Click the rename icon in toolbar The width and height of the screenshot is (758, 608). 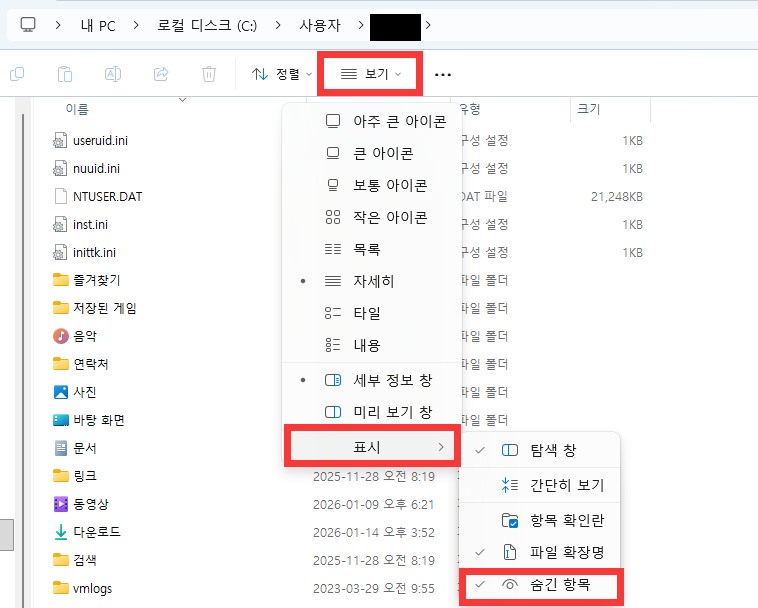113,74
